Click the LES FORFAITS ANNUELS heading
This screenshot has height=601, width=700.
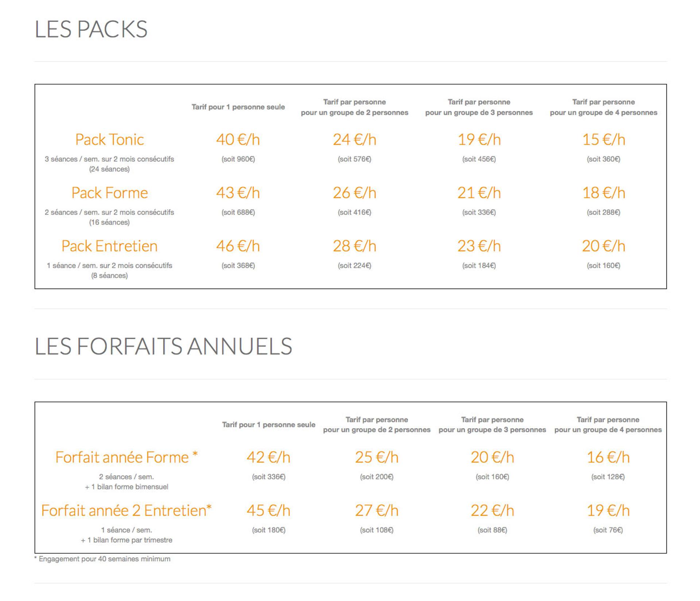[163, 346]
